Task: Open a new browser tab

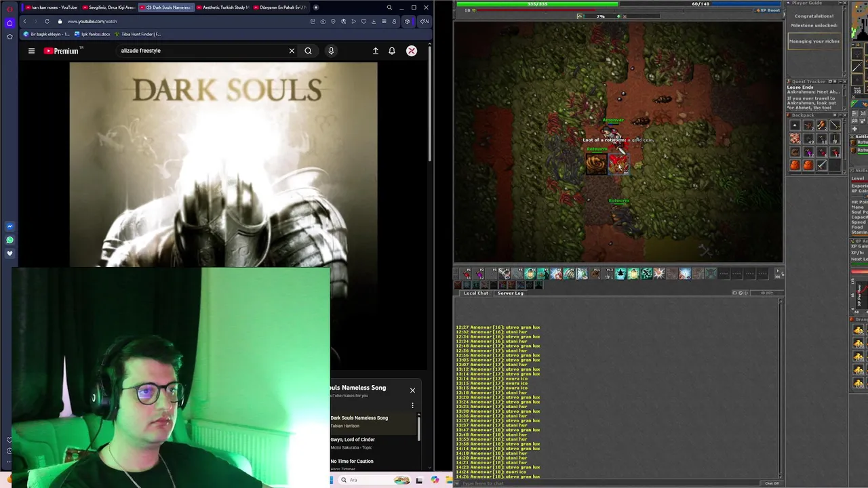Action: 315,7
